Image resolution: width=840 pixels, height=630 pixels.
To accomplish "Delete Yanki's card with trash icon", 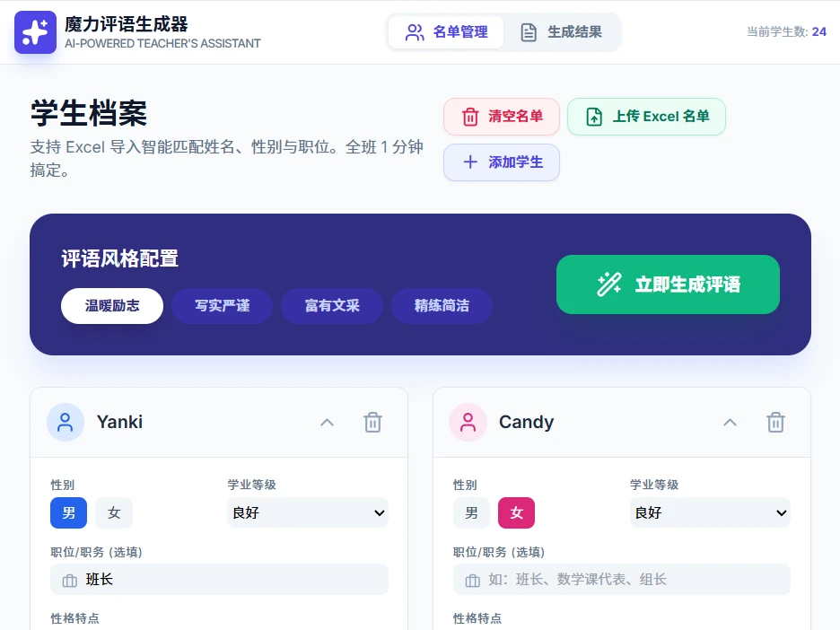I will (x=372, y=423).
